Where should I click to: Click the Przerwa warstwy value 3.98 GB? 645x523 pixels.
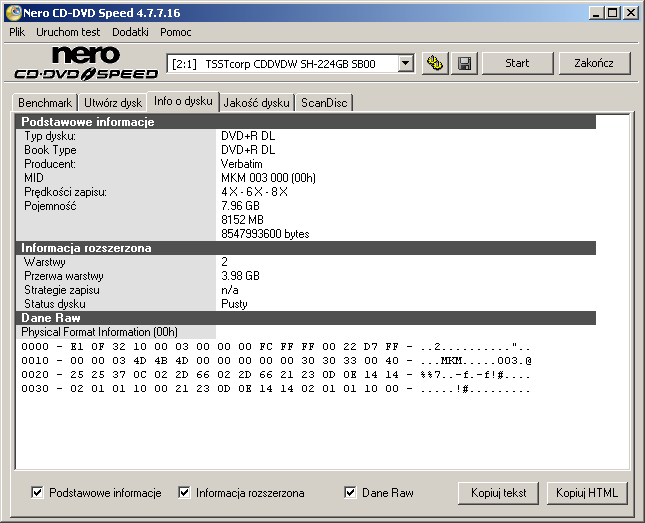point(240,276)
